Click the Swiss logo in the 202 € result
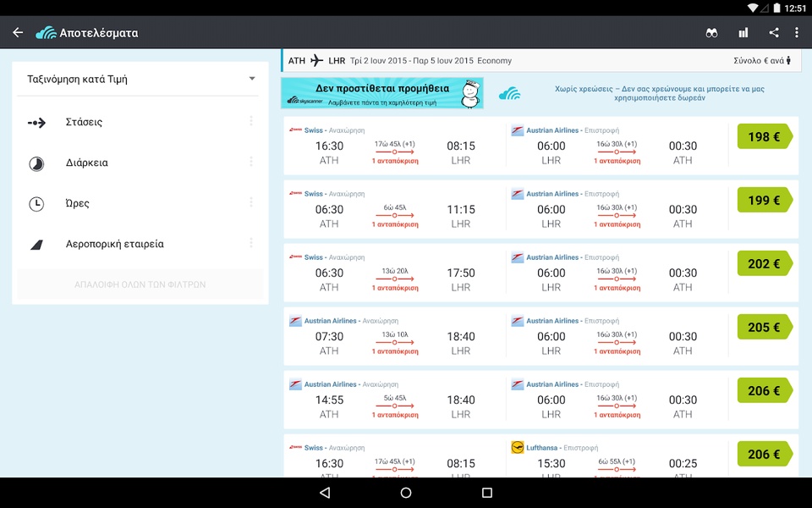Image resolution: width=812 pixels, height=508 pixels. (x=296, y=257)
